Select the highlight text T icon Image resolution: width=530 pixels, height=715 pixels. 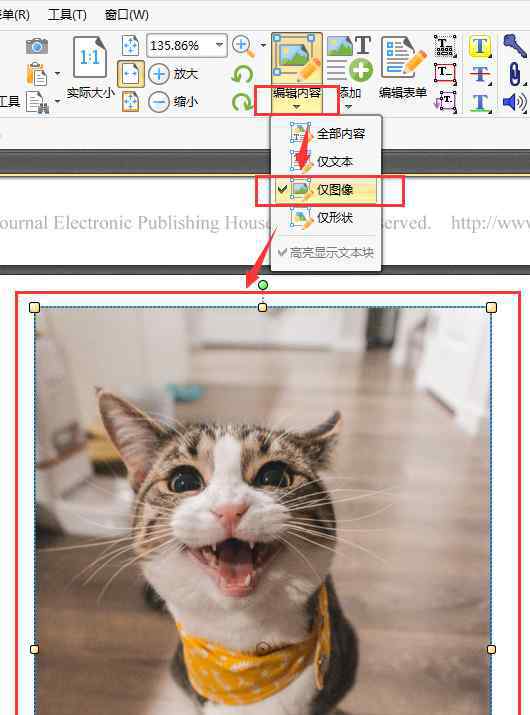click(x=480, y=47)
